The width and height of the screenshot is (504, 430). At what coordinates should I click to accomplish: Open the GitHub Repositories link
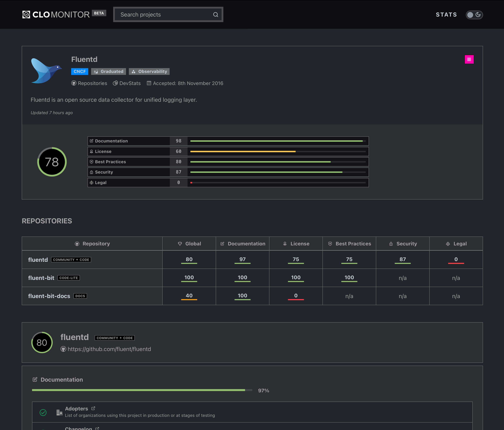point(89,83)
